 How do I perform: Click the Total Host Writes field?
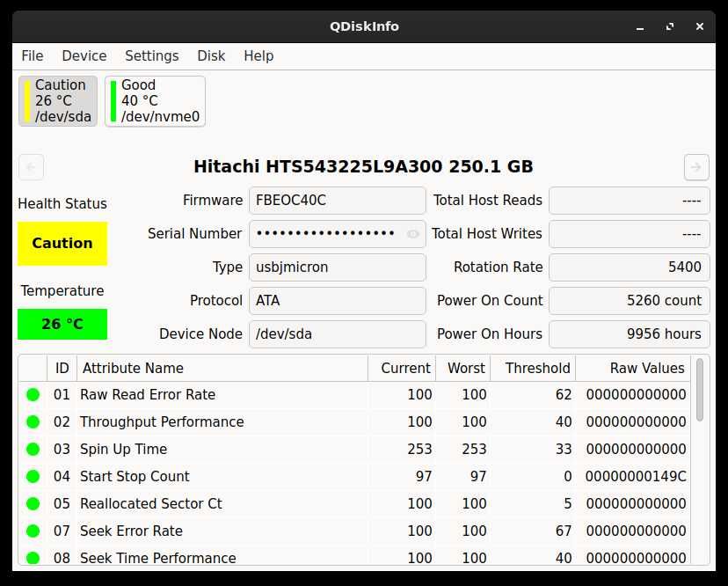click(630, 234)
